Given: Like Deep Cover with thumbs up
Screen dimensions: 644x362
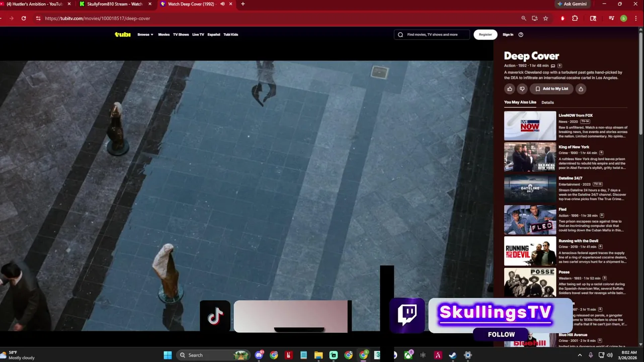Looking at the screenshot, I should (510, 89).
